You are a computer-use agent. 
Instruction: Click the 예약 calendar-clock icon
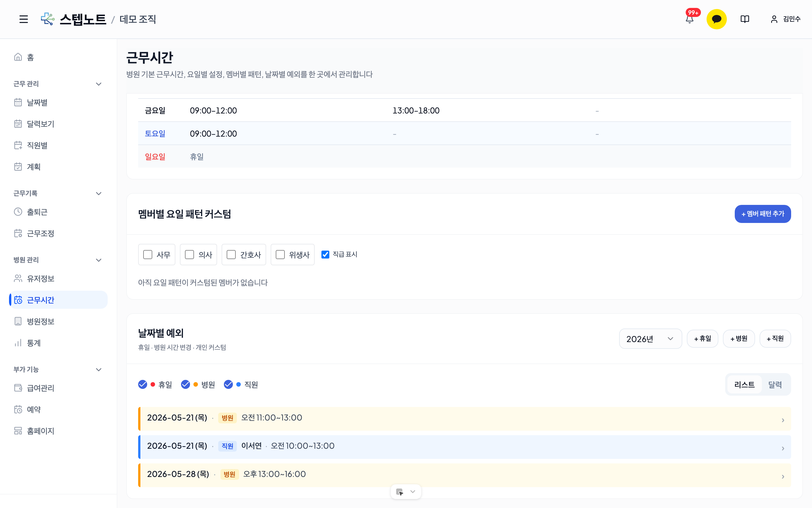(x=18, y=409)
